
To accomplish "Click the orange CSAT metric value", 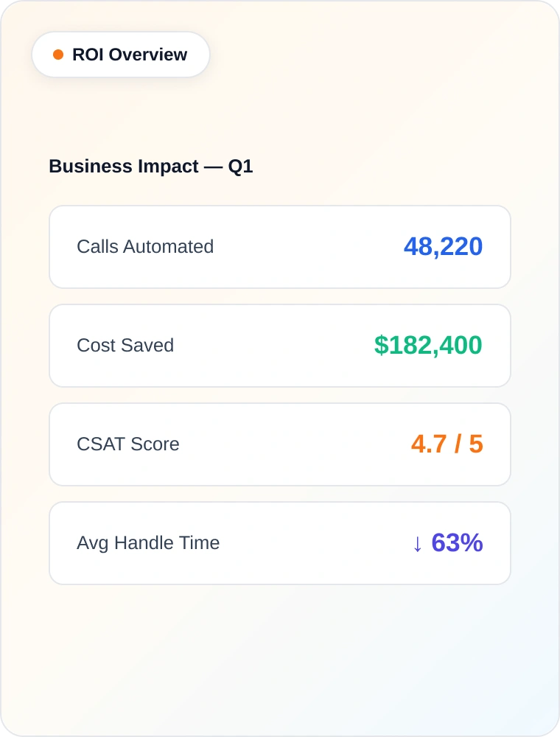I will 447,444.
